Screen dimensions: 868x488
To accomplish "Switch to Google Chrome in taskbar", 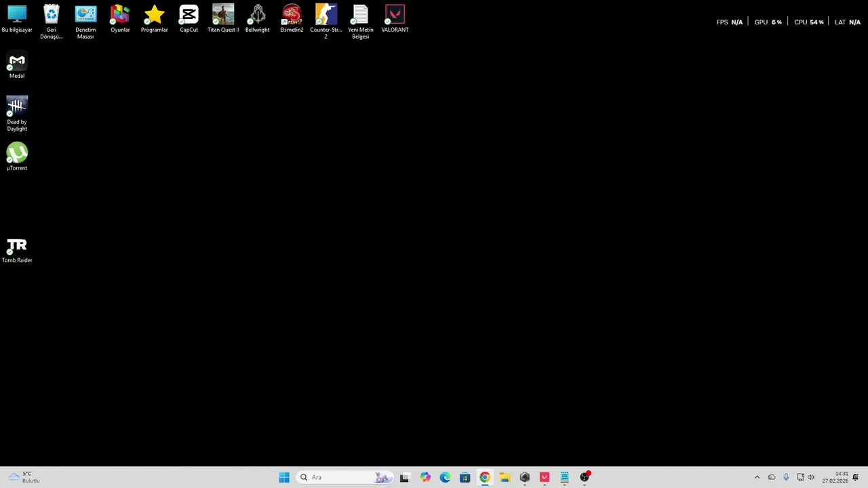I will pyautogui.click(x=485, y=477).
